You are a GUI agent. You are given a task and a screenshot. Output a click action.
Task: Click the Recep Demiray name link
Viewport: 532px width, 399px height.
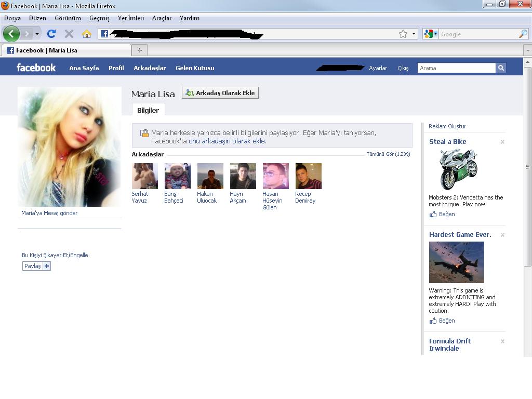[x=305, y=197]
